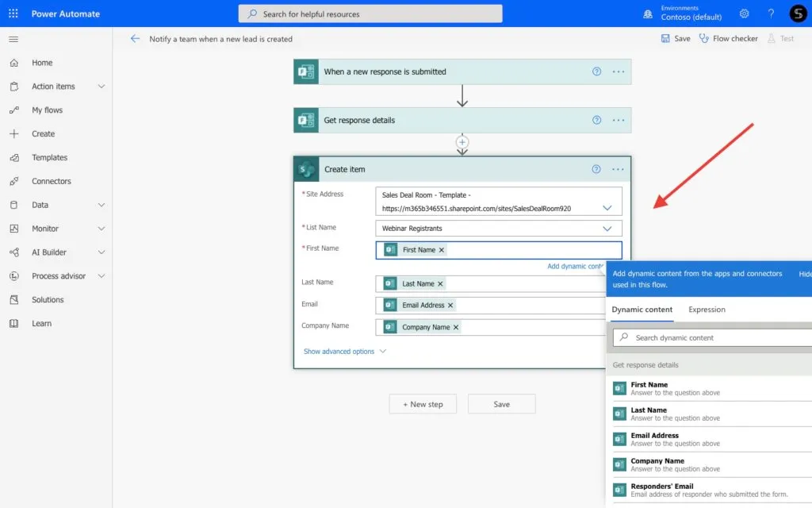This screenshot has width=812, height=508.
Task: Click the Action items clipboard icon
Action: (x=14, y=87)
